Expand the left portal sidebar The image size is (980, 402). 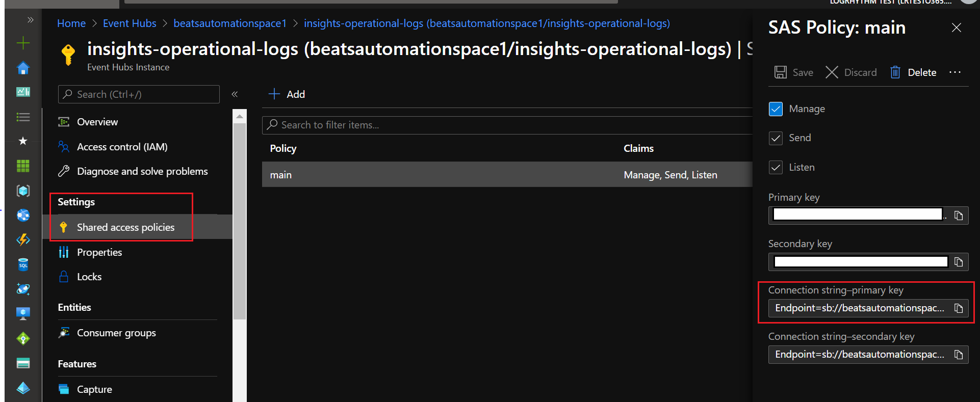[30, 20]
